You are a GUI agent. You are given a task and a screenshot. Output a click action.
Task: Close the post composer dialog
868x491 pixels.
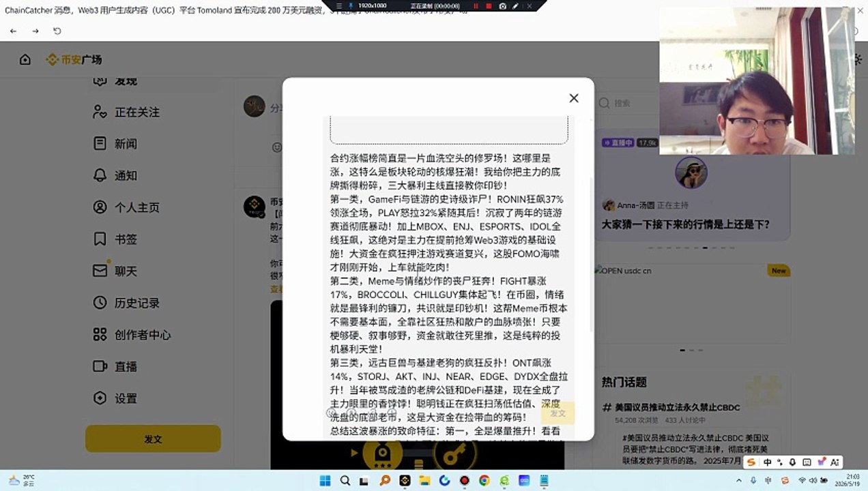[x=574, y=98]
